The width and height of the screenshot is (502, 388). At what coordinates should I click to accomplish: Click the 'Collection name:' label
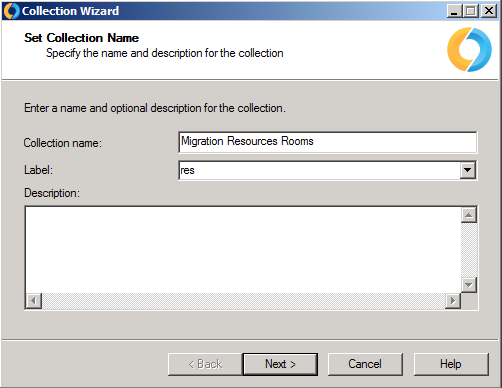point(63,143)
